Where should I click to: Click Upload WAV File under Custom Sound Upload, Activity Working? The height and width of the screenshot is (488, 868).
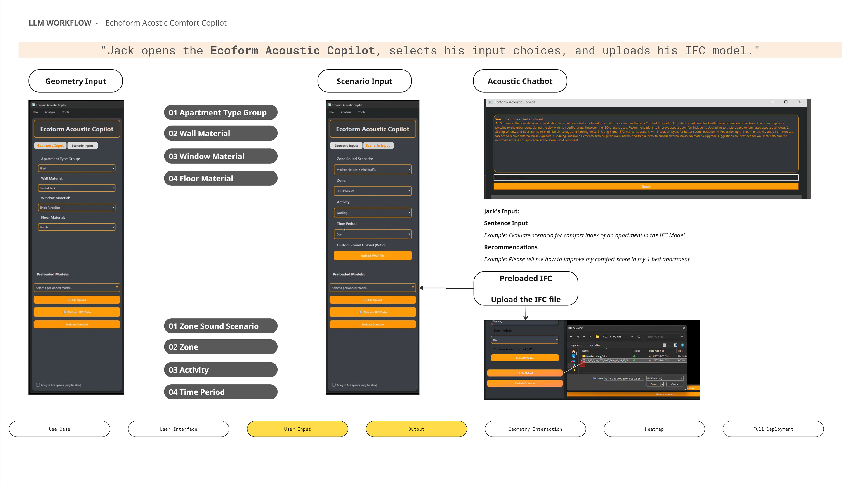click(373, 256)
